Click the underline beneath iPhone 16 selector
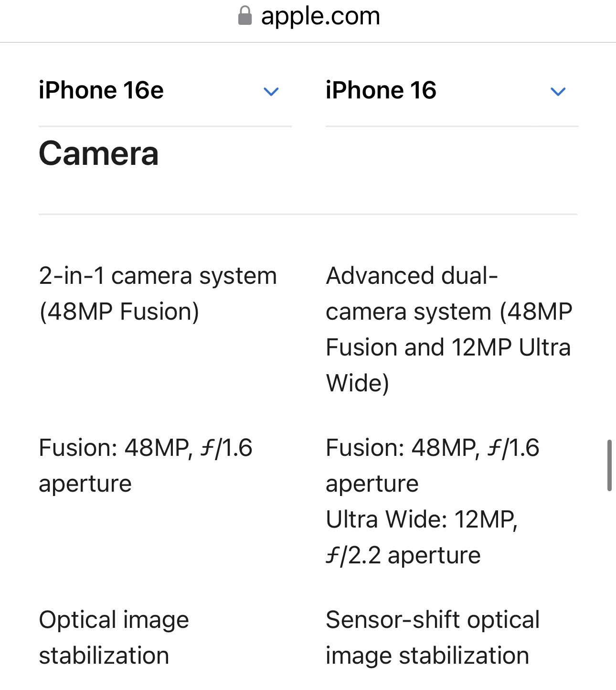The height and width of the screenshot is (690, 616). click(452, 126)
